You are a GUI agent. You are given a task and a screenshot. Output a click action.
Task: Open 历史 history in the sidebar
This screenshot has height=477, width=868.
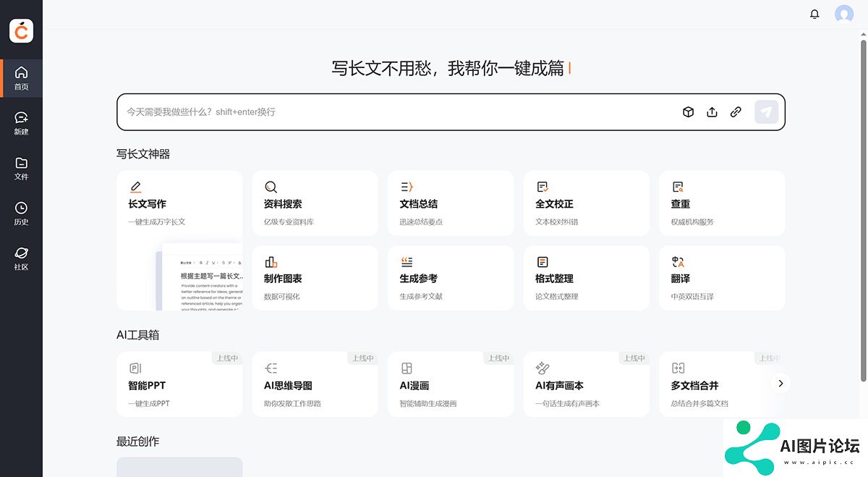[x=22, y=214]
